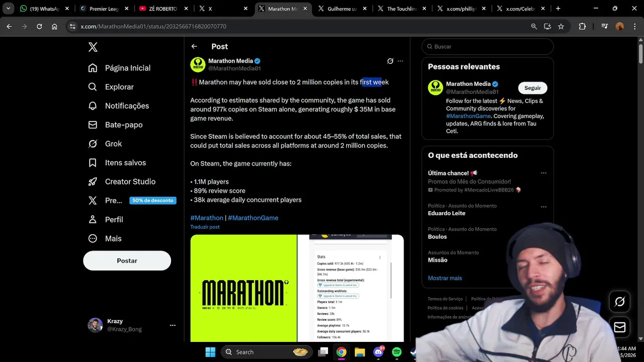Open Creator Studio in sidebar
Image resolution: width=644 pixels, height=362 pixels.
(122, 182)
